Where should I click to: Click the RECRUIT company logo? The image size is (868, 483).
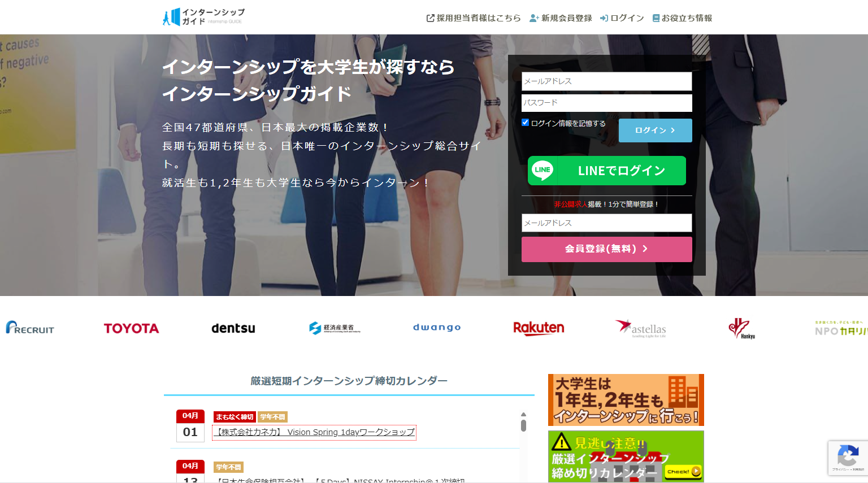30,328
